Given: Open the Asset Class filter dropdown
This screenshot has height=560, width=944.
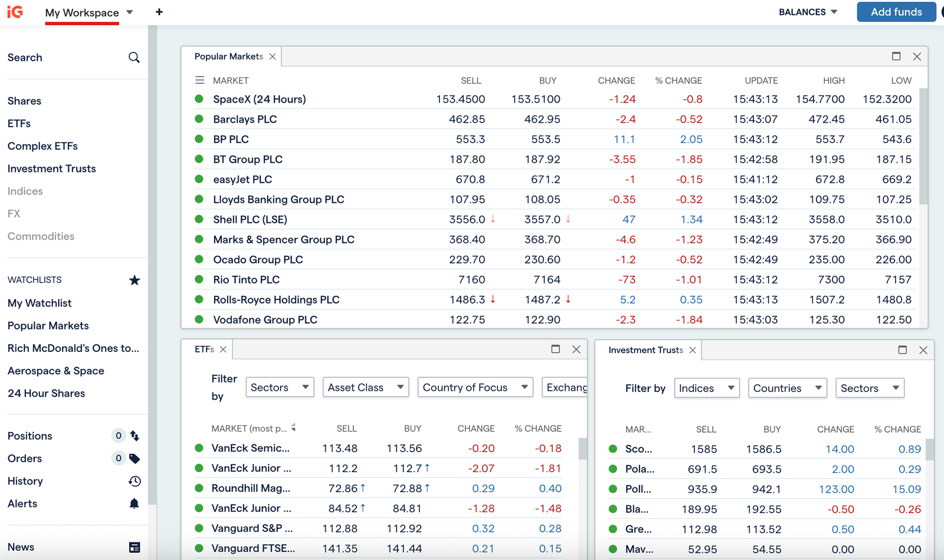Looking at the screenshot, I should [366, 387].
